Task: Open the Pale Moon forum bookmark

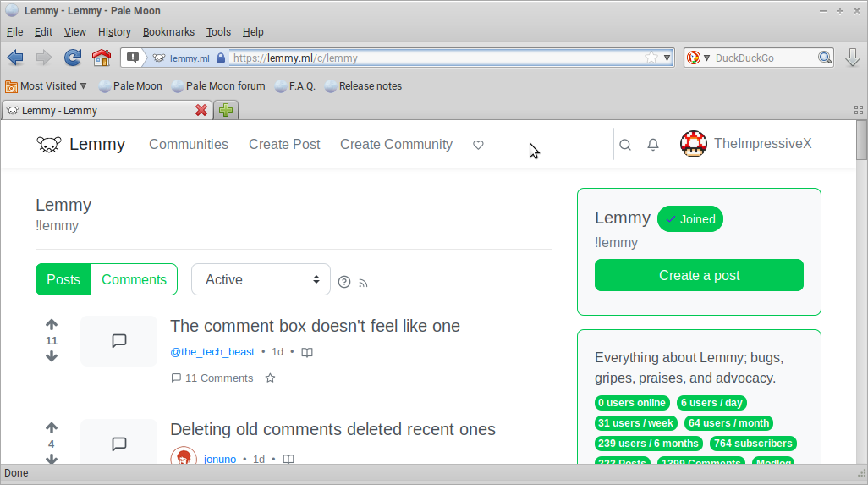Action: point(218,85)
